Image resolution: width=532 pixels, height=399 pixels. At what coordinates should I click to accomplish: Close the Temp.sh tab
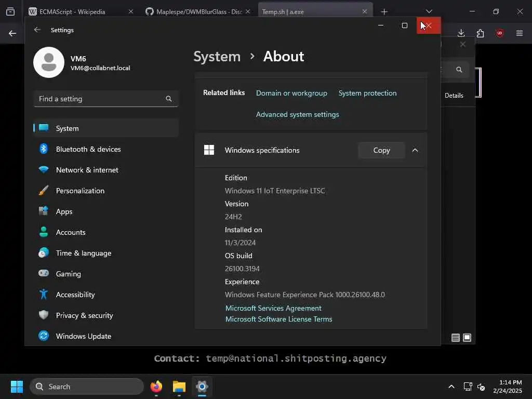364,11
